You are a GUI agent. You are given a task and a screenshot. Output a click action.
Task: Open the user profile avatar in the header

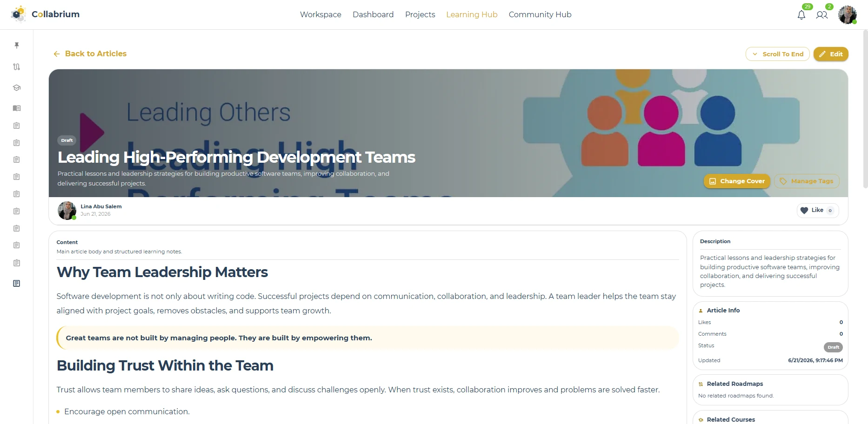coord(848,15)
